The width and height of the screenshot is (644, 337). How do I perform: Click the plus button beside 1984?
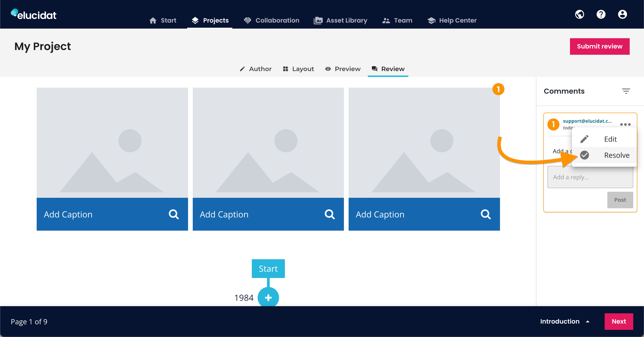pyautogui.click(x=268, y=297)
